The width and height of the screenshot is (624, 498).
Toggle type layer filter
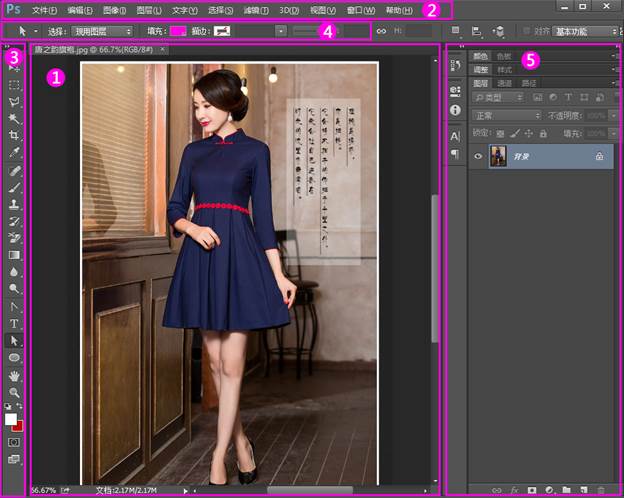(x=568, y=97)
